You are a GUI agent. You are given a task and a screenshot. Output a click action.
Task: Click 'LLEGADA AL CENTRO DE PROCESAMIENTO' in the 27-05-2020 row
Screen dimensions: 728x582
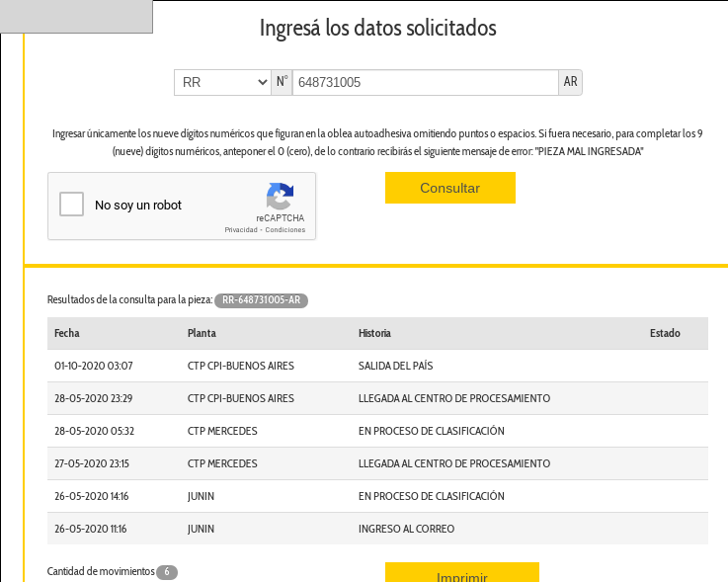click(x=454, y=463)
